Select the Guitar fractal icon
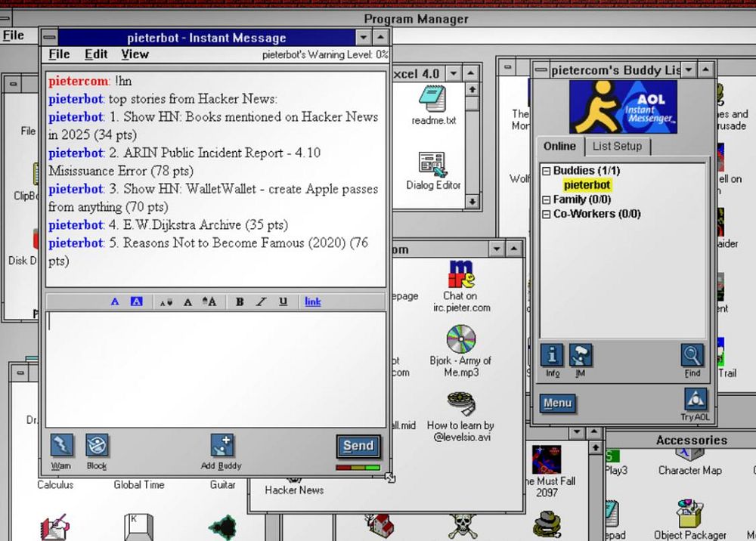This screenshot has width=756, height=541. click(222, 526)
